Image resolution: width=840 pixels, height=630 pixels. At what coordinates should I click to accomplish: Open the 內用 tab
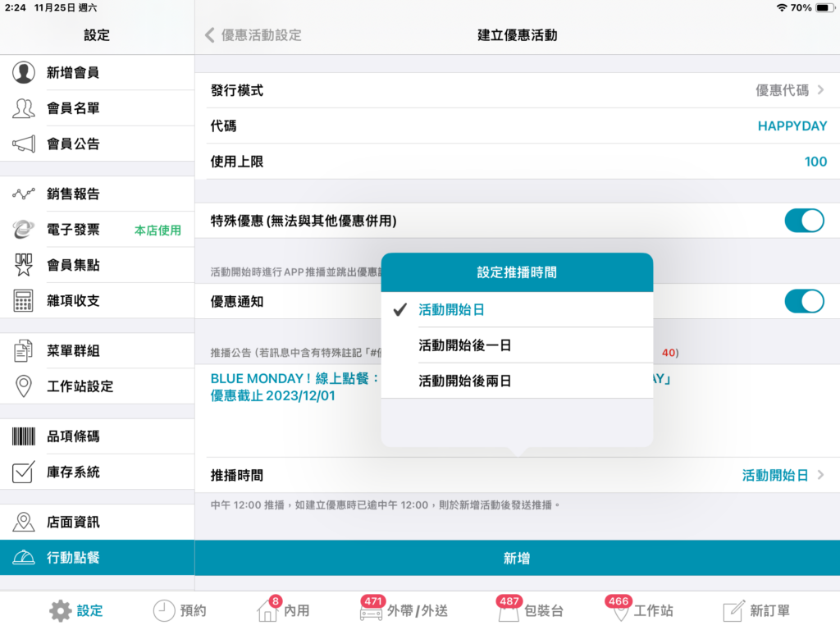283,610
